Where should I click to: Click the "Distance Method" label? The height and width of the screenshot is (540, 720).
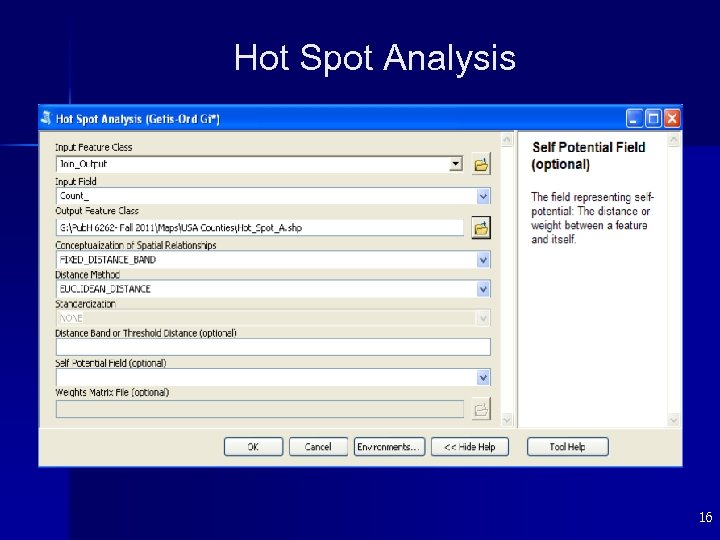88,275
